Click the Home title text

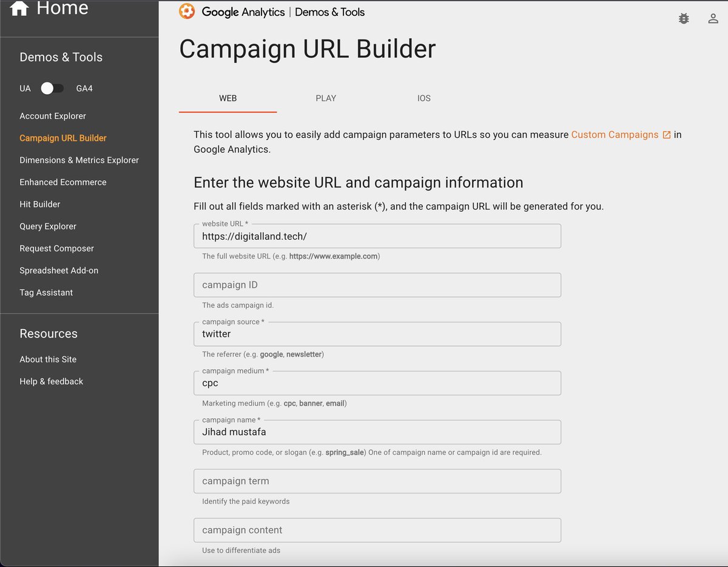click(x=62, y=8)
